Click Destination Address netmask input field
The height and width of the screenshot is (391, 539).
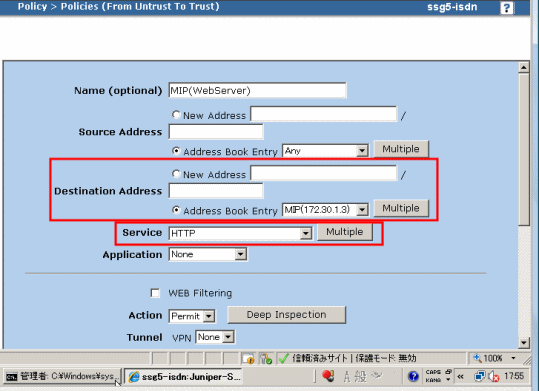click(216, 191)
